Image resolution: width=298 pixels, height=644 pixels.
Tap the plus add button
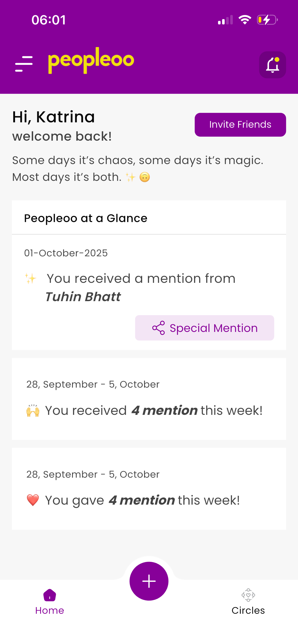tap(149, 581)
